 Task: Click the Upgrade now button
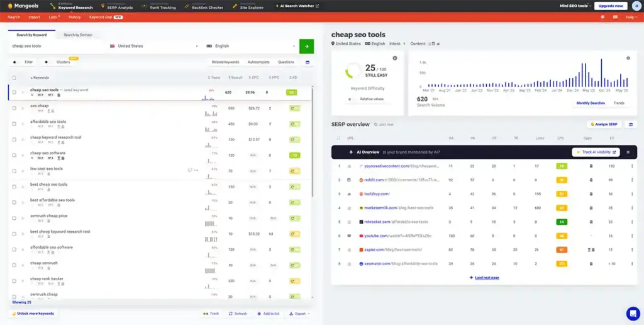[611, 6]
